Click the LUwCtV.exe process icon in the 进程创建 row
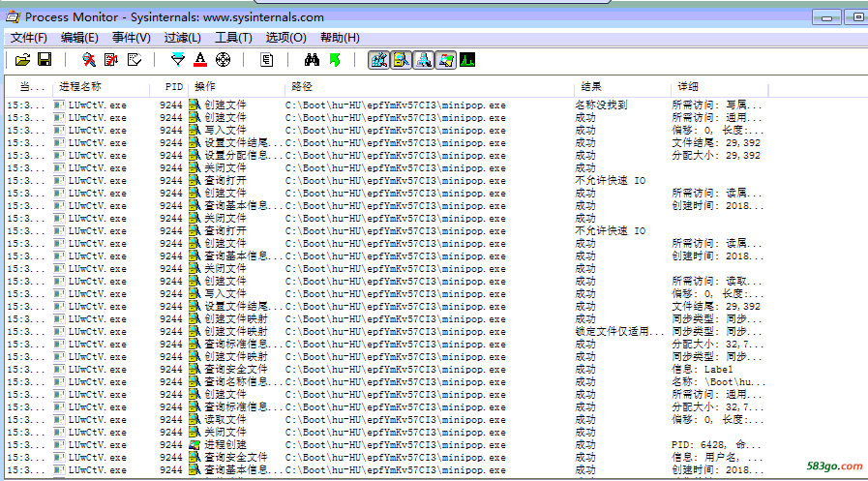The image size is (868, 481). [59, 444]
